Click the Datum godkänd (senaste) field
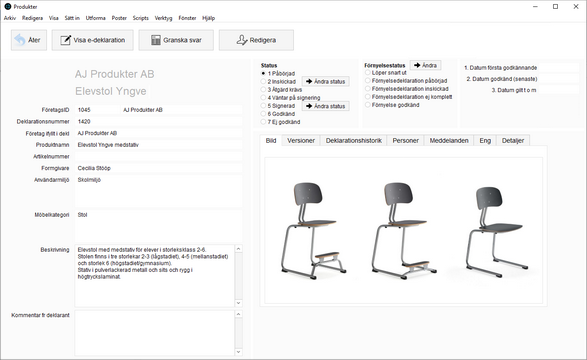The width and height of the screenshot is (587, 360). tap(558, 79)
